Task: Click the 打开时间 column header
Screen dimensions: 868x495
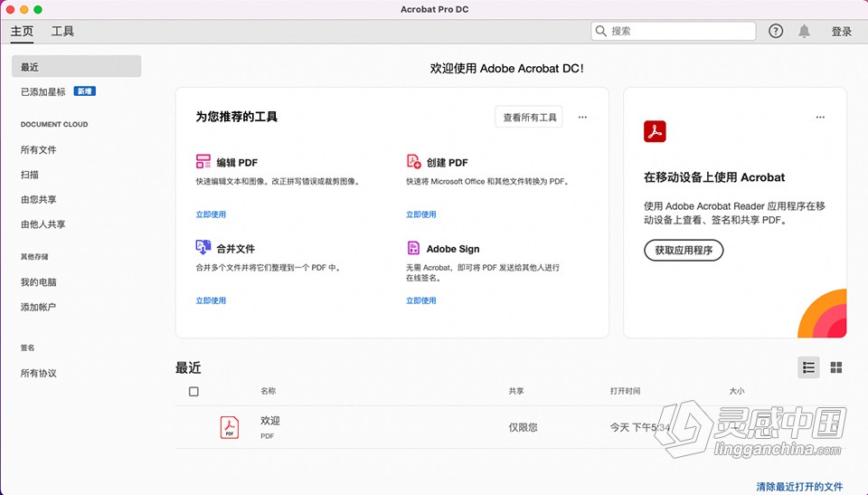Action: [x=626, y=391]
